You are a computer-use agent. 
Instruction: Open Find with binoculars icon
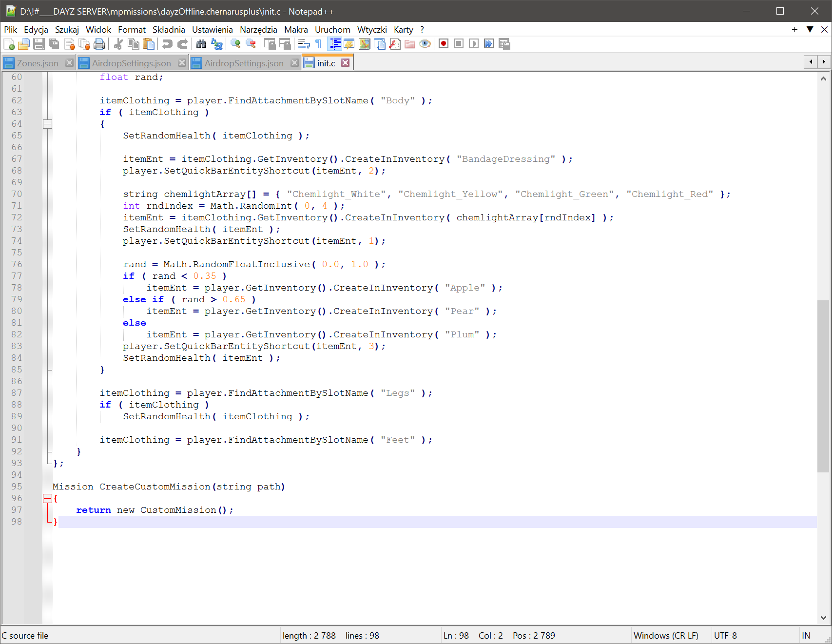point(201,44)
